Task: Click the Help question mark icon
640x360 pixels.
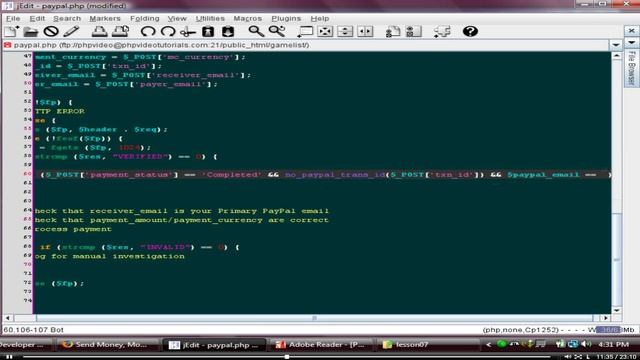Action: [x=470, y=31]
